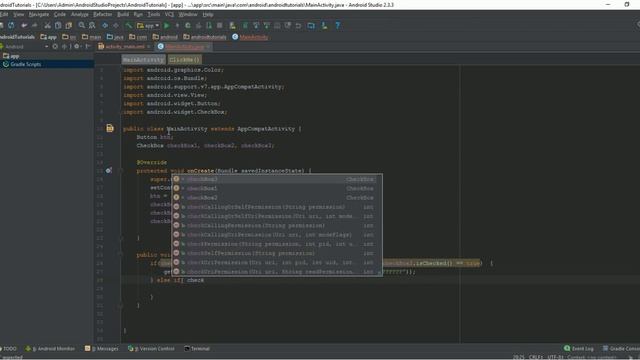Image resolution: width=640 pixels, height=360 pixels.
Task: Open the Terminal tool window
Action: pos(197,349)
